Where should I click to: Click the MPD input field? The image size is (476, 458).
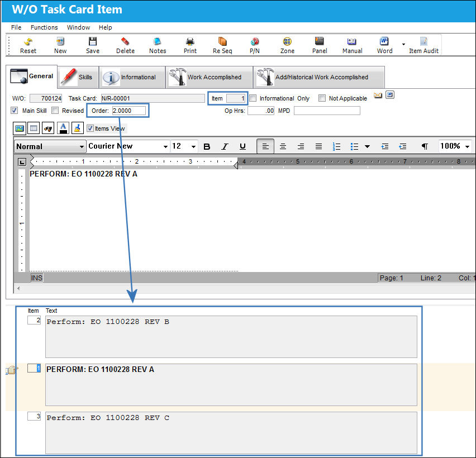click(327, 111)
